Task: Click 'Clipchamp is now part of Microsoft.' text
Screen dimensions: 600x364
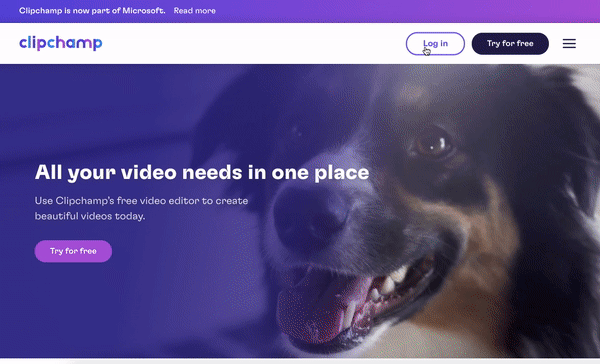Action: pyautogui.click(x=92, y=11)
